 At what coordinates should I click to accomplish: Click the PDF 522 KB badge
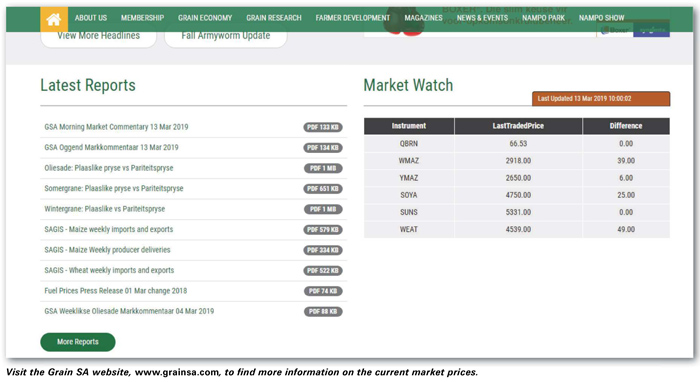tap(323, 271)
